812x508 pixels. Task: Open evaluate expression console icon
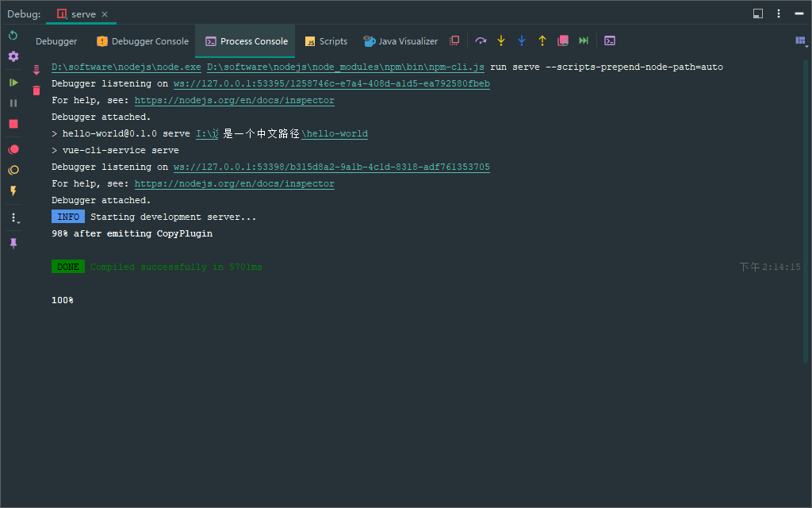point(610,41)
